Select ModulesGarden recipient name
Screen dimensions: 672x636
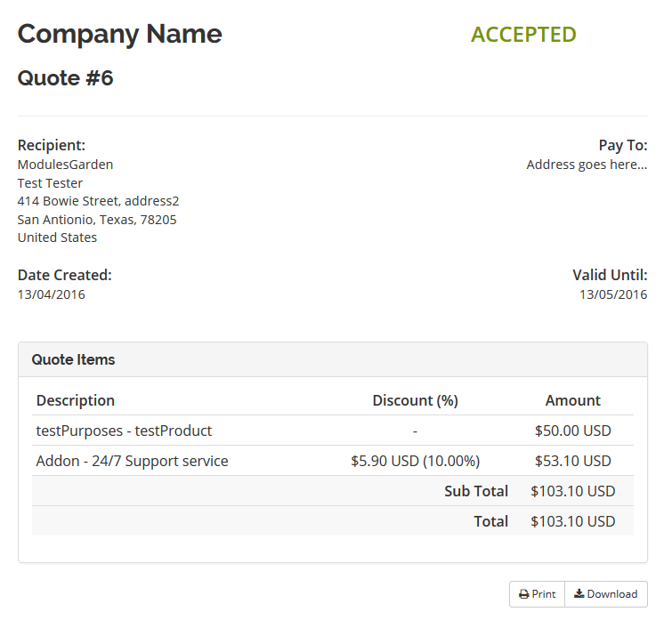click(65, 165)
